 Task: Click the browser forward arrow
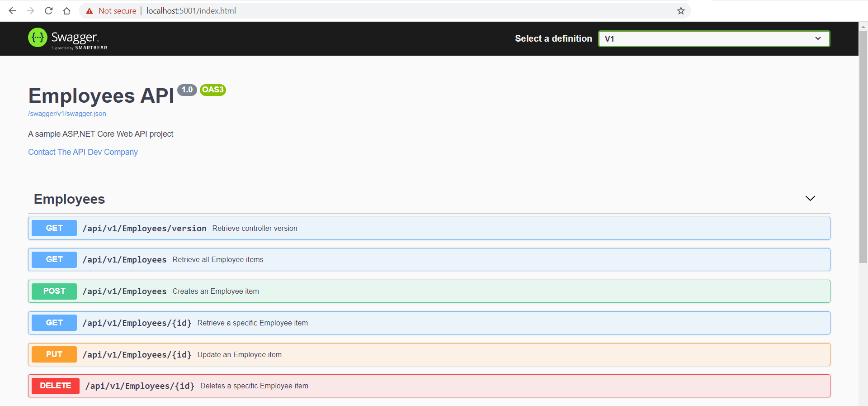pyautogui.click(x=30, y=11)
